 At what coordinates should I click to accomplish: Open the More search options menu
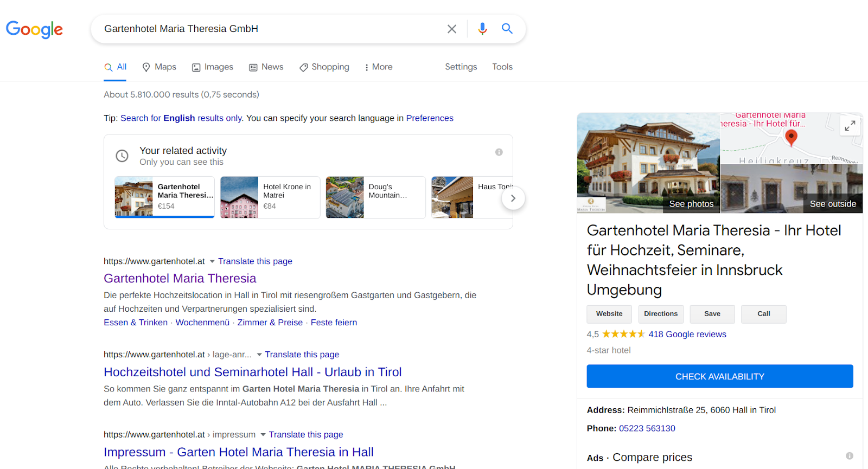[378, 67]
